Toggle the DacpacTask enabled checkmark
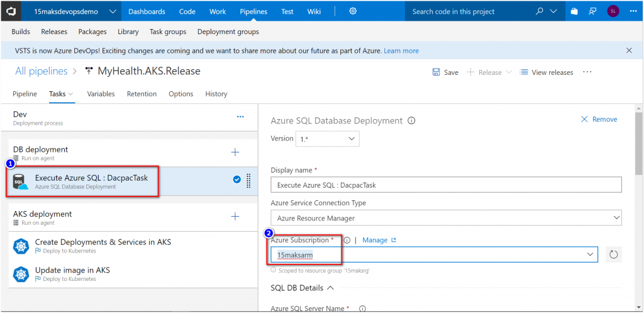 (236, 179)
